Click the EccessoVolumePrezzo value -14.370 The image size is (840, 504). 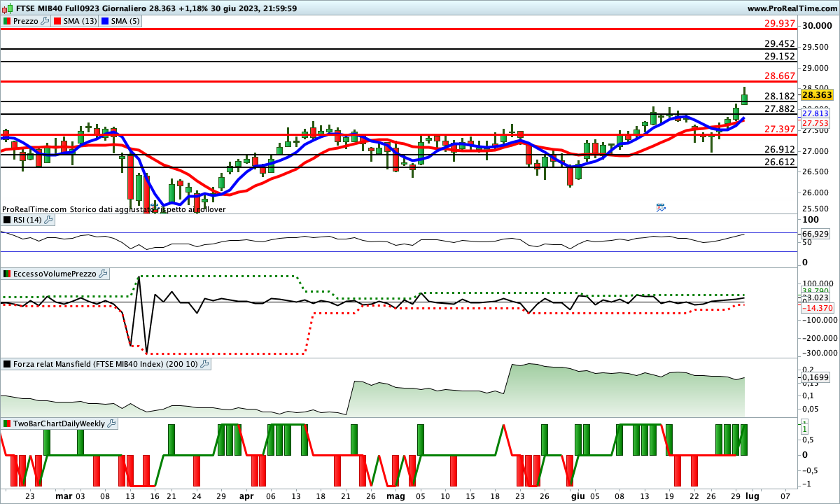(x=816, y=307)
